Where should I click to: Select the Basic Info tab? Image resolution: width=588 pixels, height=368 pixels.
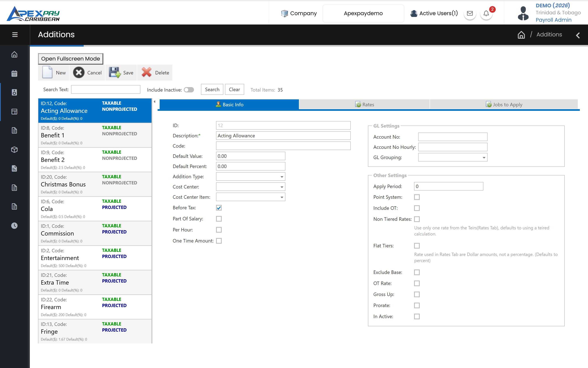[229, 104]
